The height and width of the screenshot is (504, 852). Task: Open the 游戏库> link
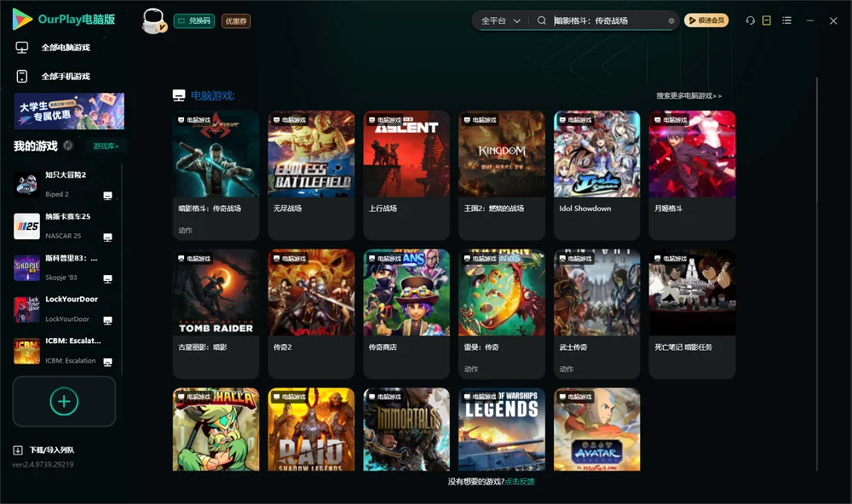point(106,146)
